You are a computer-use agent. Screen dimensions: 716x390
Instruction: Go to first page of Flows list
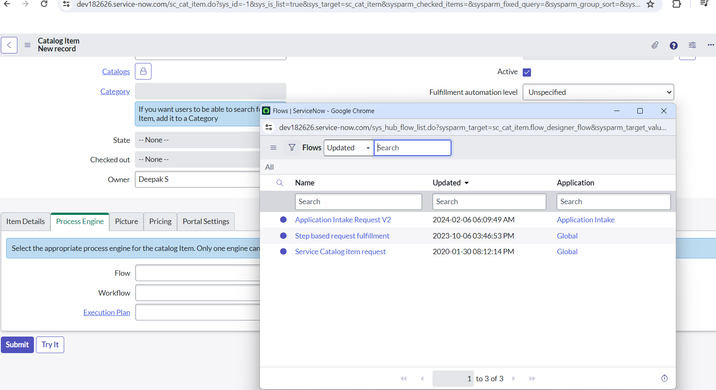coord(404,379)
